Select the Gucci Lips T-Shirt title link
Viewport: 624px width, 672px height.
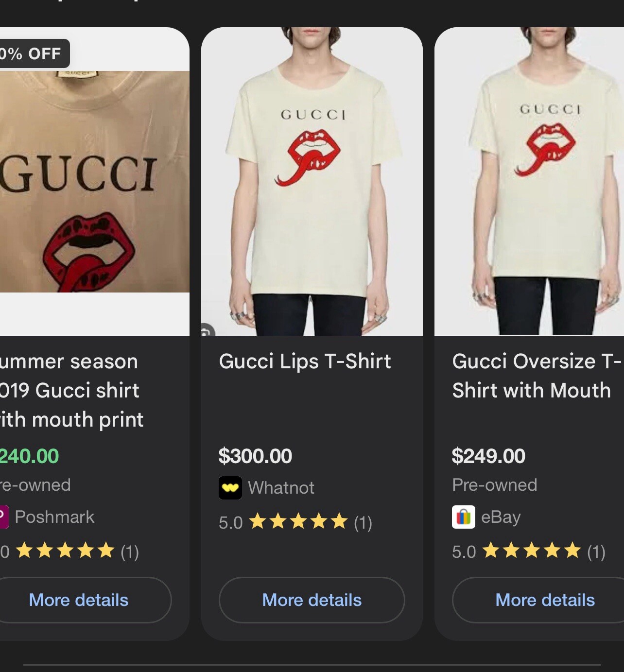(305, 361)
